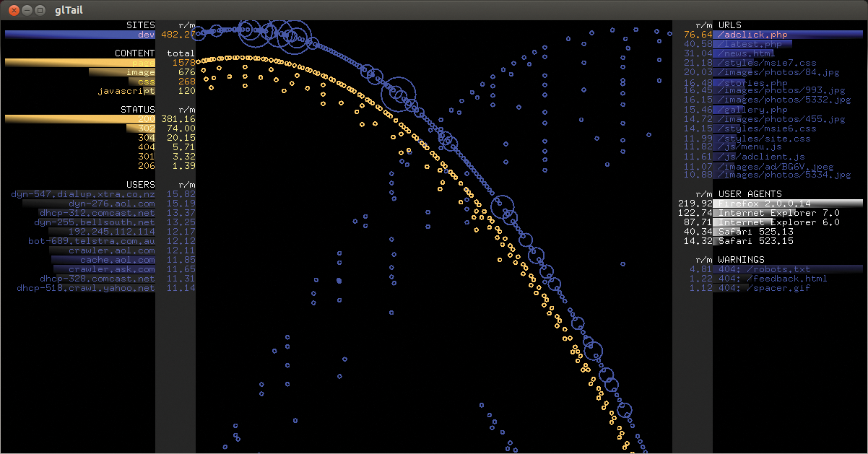Select the crawler.ask.com user entry
Screen dimensions: 868x454
(x=112, y=269)
